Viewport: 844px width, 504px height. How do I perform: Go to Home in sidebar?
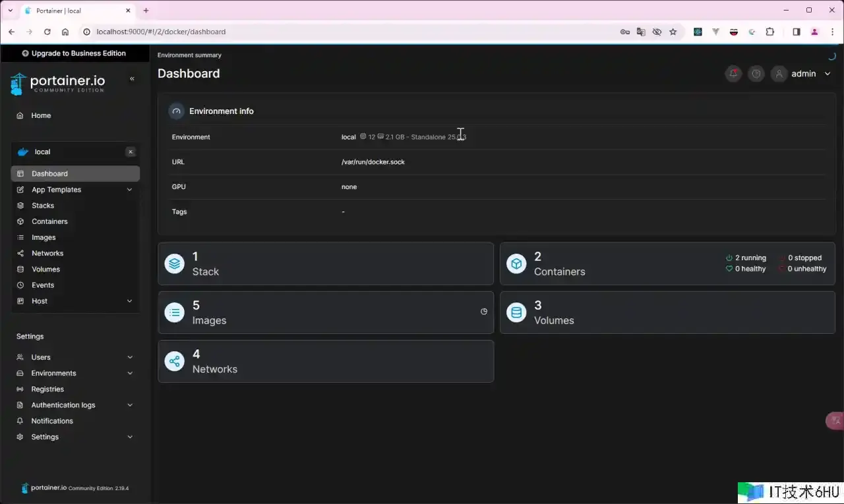point(41,115)
